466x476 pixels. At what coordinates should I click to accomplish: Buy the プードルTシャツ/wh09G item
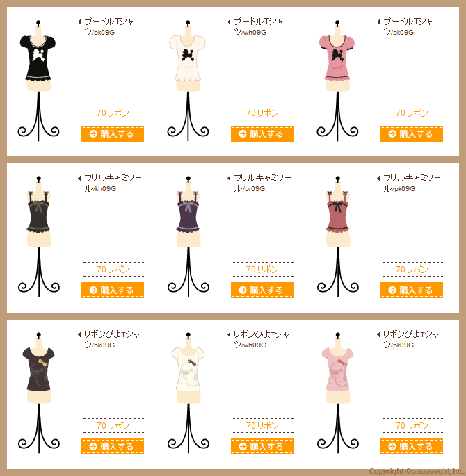[262, 133]
